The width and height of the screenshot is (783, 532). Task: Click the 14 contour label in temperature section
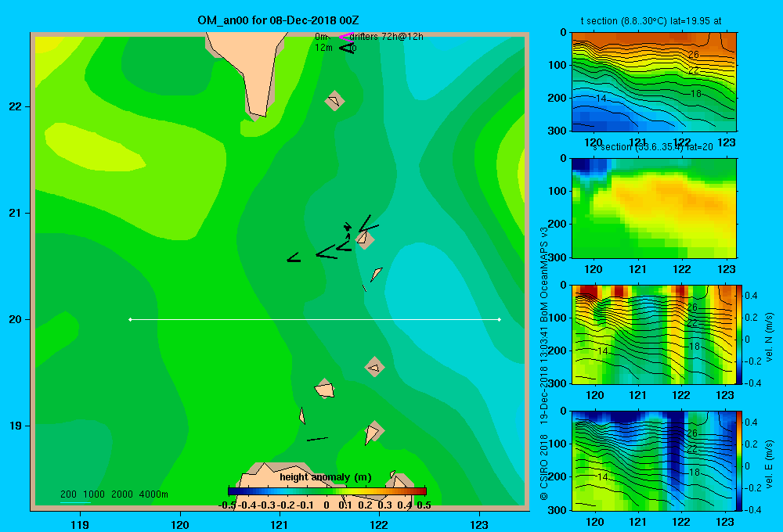601,99
